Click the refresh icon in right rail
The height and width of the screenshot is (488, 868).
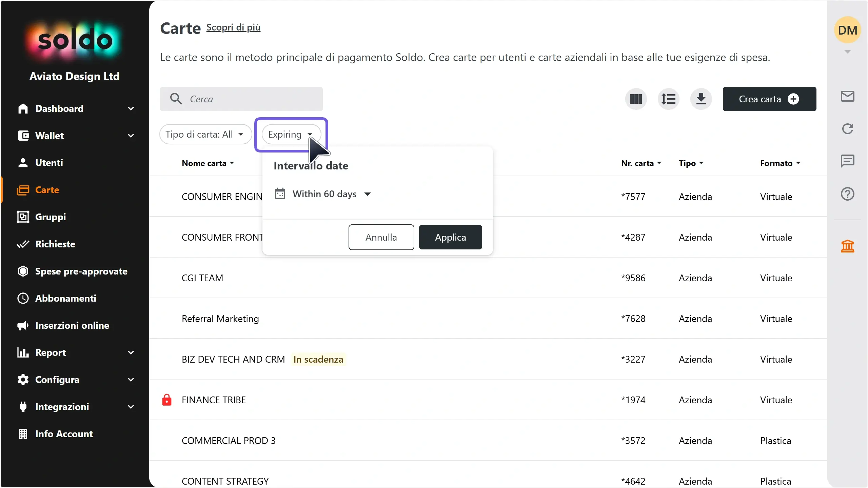click(847, 129)
